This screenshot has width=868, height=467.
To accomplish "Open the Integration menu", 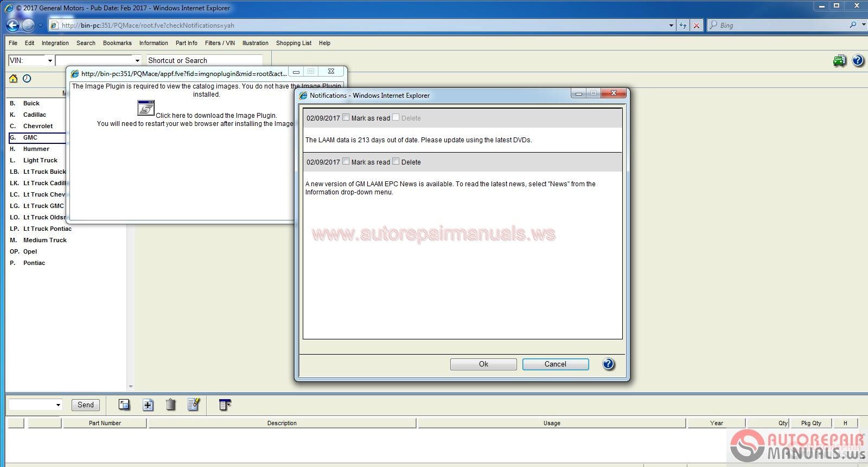I will (x=55, y=43).
